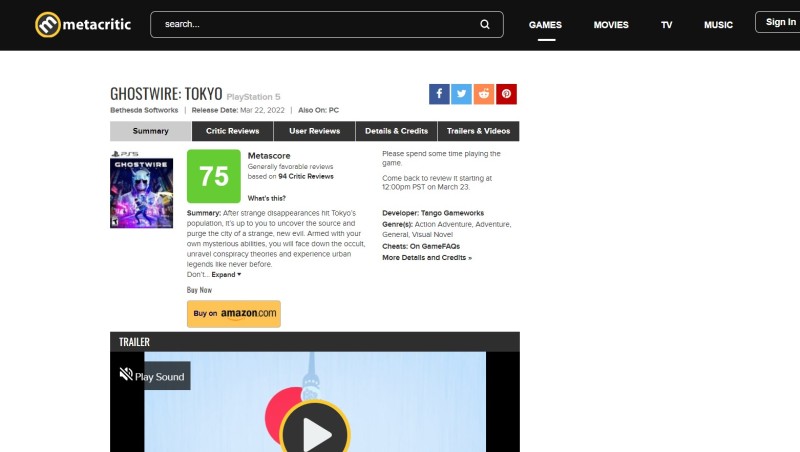Select the Summary tab
Viewport: 800px width, 452px height.
[151, 131]
